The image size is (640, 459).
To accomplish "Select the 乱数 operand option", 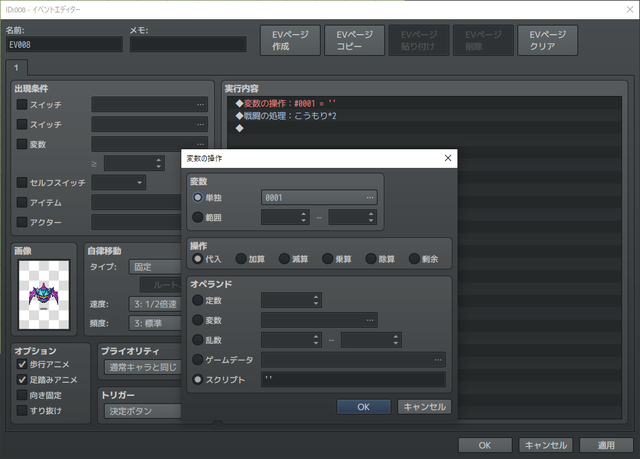I will pyautogui.click(x=198, y=339).
